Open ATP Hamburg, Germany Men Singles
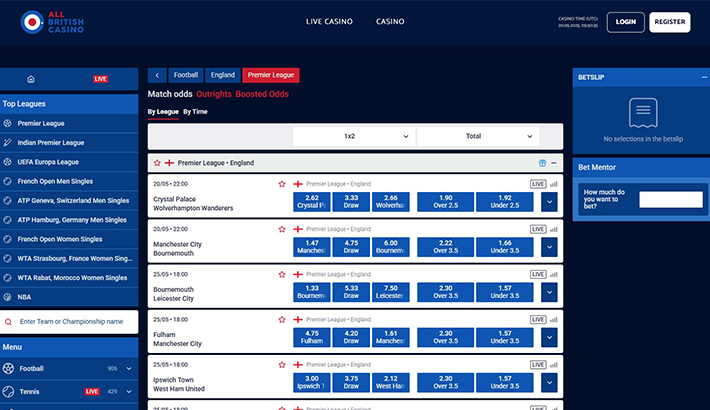Screen dimensions: 710x410 [x=69, y=220]
